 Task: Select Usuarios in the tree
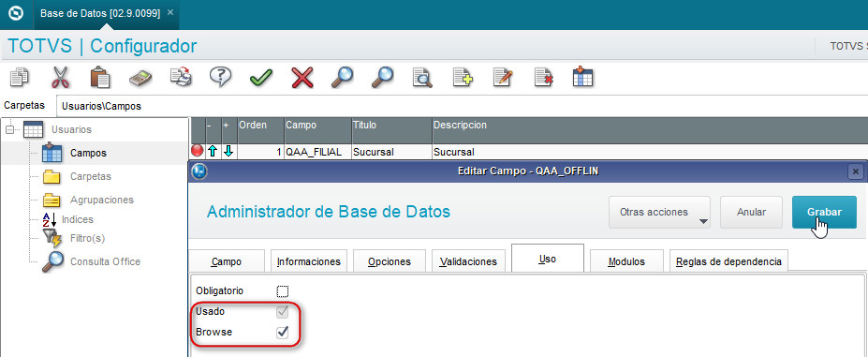click(71, 129)
